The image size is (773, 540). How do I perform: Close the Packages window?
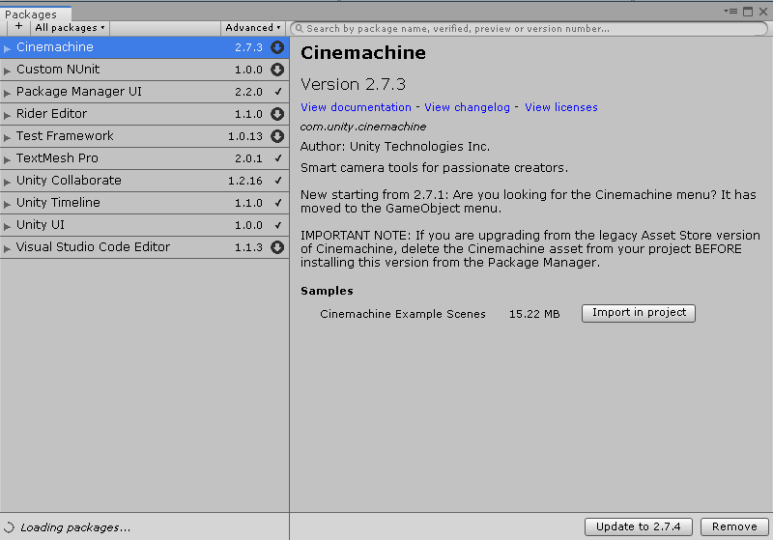(x=763, y=11)
